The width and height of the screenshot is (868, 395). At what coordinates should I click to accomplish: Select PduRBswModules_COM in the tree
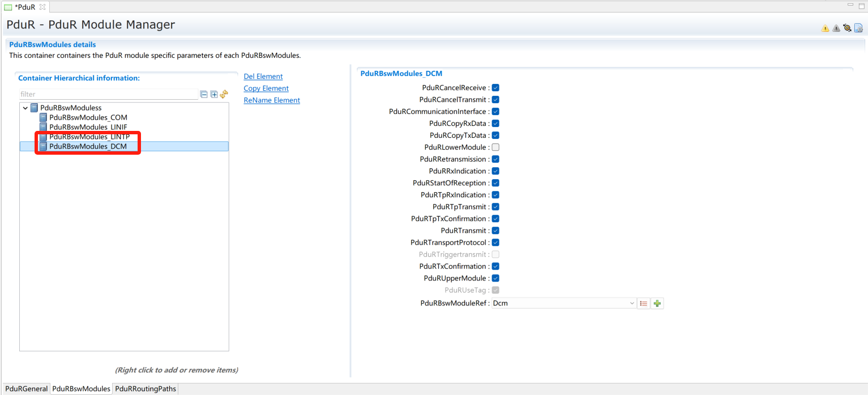pos(88,117)
